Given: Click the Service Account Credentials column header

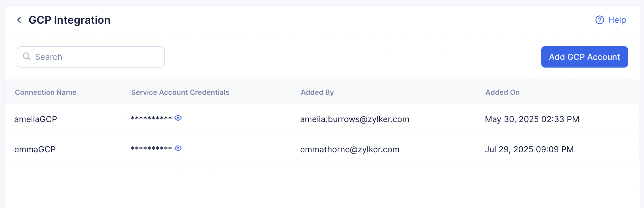Looking at the screenshot, I should point(180,92).
